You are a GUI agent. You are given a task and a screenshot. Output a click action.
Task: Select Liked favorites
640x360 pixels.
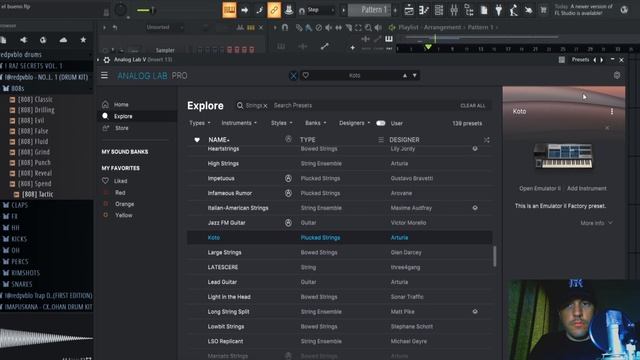[x=120, y=181]
